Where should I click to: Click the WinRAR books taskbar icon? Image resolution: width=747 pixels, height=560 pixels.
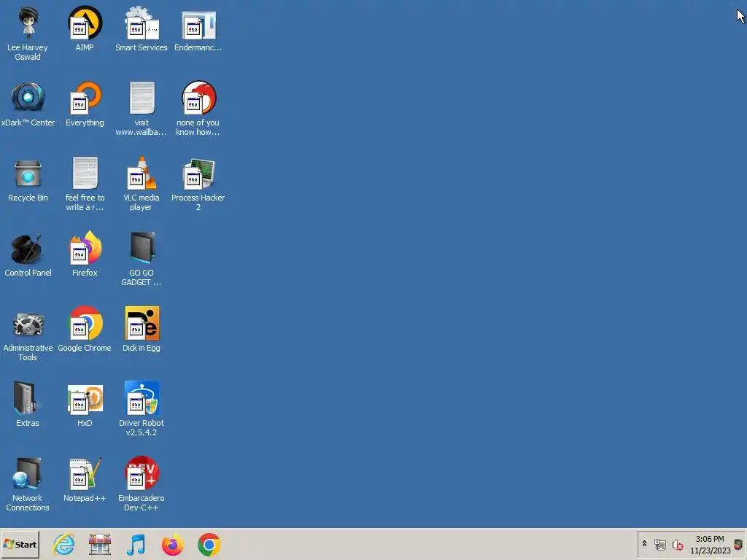tap(100, 545)
